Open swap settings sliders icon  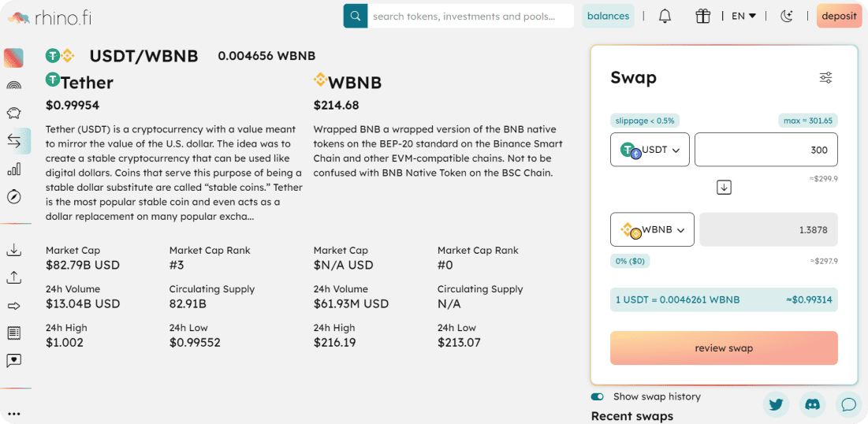[x=825, y=78]
